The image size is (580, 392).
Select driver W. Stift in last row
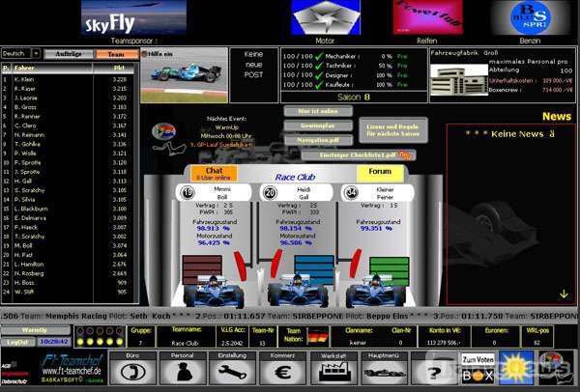pyautogui.click(x=70, y=292)
